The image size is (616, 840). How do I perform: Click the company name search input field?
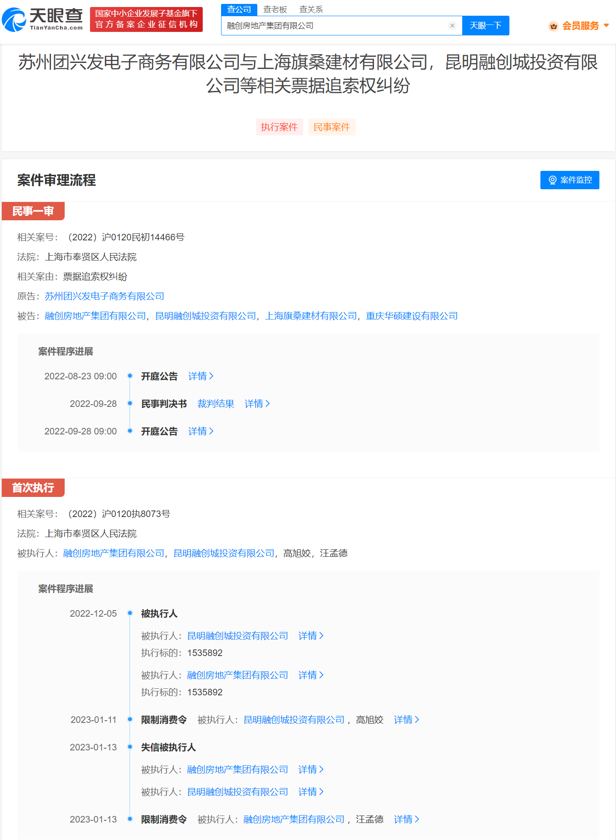334,26
